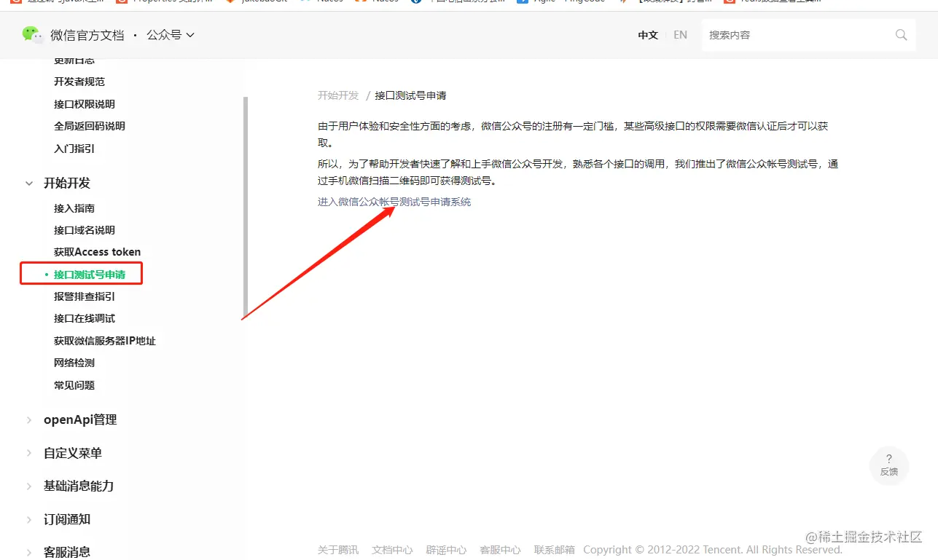
Task: Open 接口在线调试 in the sidebar
Action: 85,318
